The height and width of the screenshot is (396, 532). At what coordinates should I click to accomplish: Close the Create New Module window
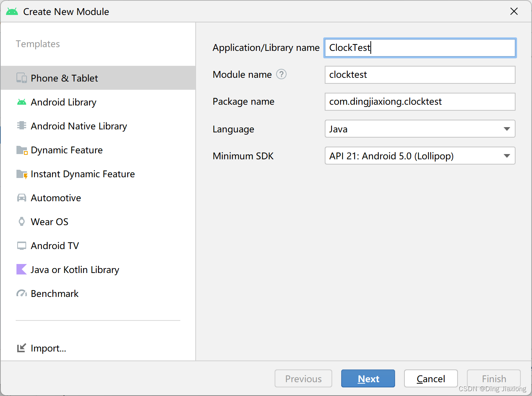pyautogui.click(x=514, y=12)
